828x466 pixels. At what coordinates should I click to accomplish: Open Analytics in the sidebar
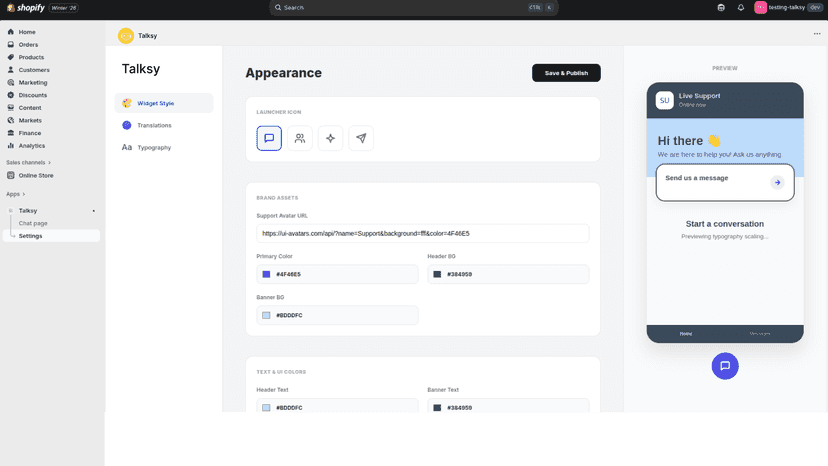tap(32, 145)
